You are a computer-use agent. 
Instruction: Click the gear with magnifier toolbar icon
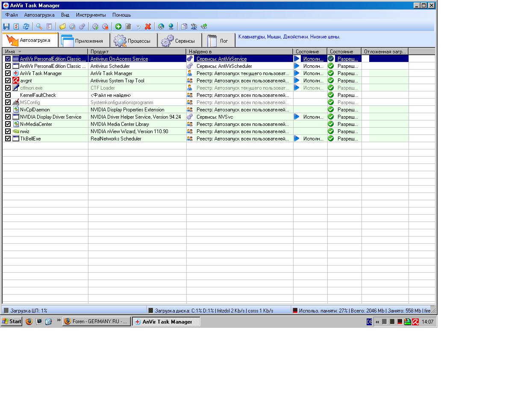72,26
